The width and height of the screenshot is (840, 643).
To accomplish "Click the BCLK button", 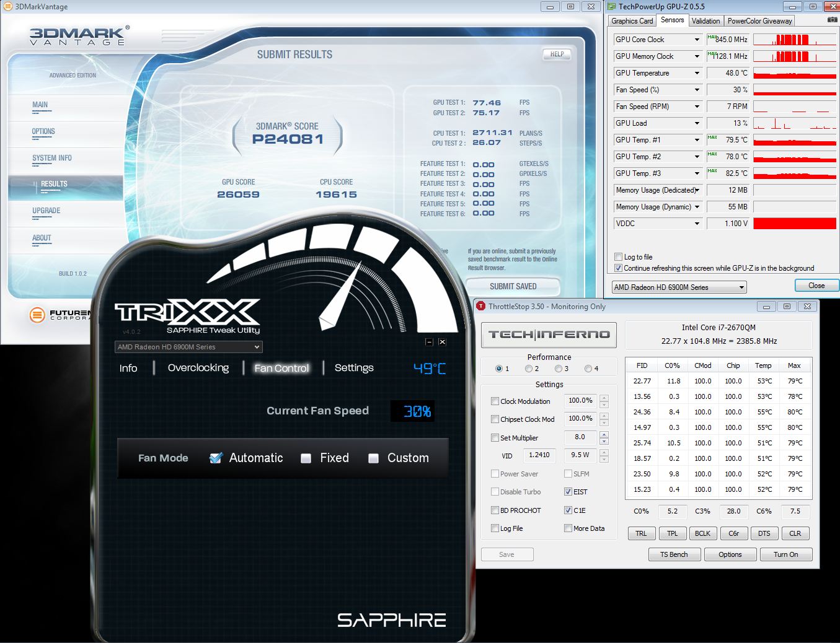I will click(702, 533).
